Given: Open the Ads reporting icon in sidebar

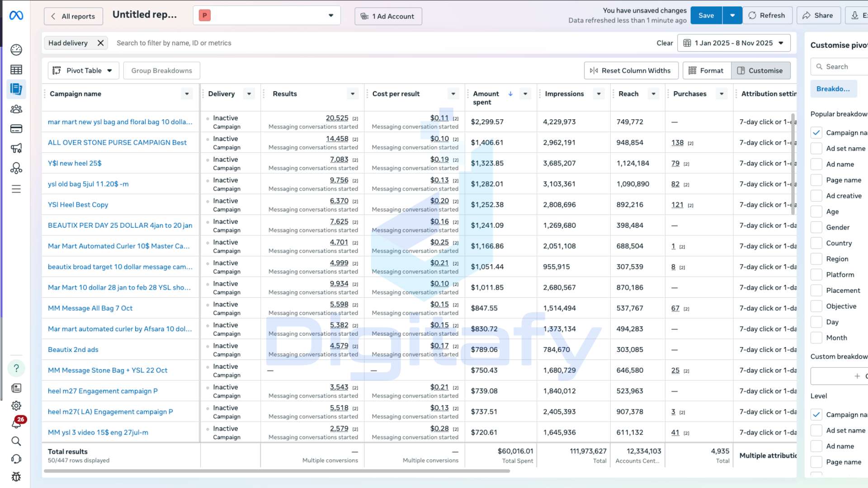Looking at the screenshot, I should tap(16, 89).
